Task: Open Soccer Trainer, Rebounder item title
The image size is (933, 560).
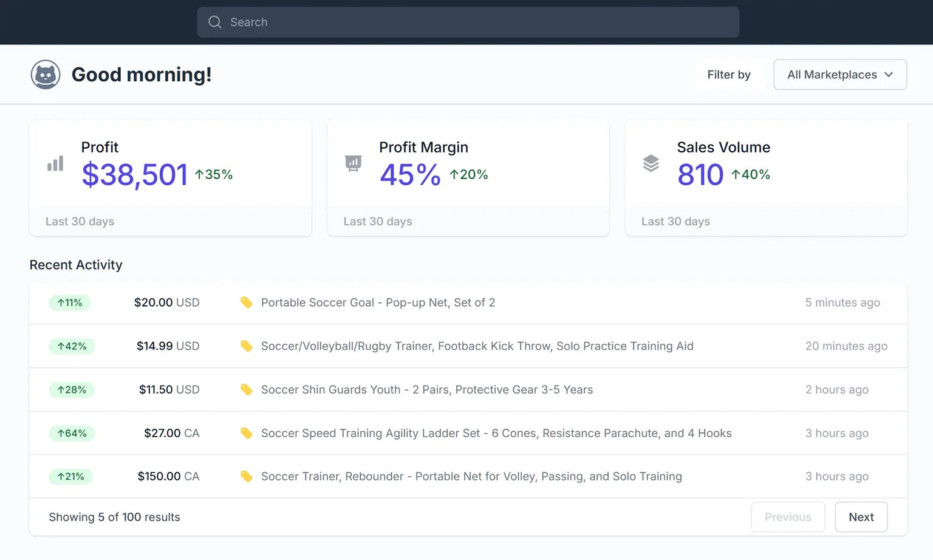Action: 471,477
